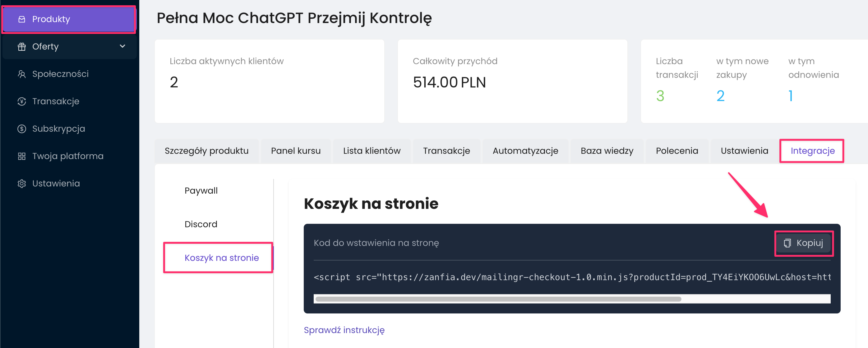Screen dimensions: 868x348
Task: Click the horizontal scrollbar under the script code
Action: point(498,299)
